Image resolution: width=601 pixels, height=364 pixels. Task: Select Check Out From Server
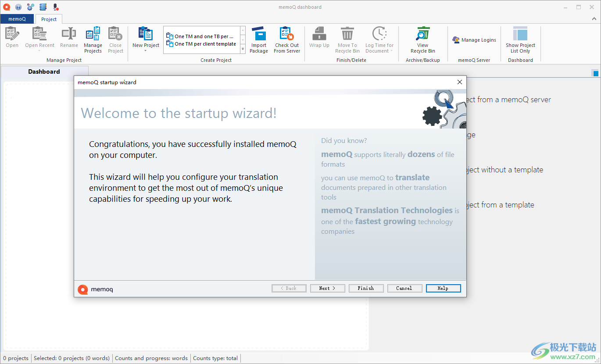coord(286,39)
